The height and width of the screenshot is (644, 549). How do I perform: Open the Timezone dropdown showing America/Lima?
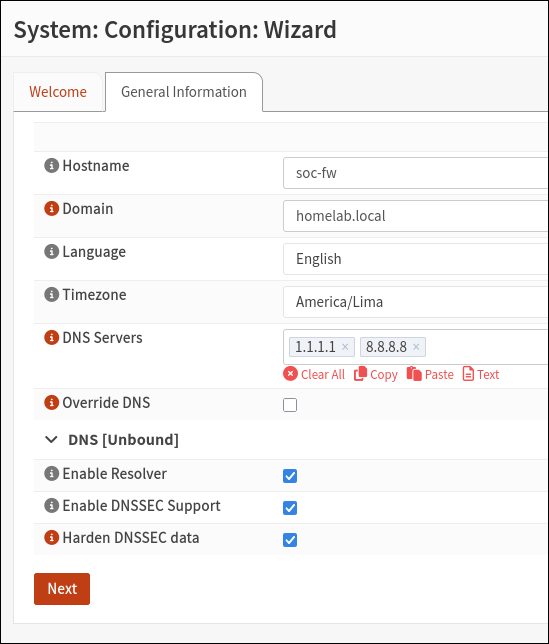point(416,302)
